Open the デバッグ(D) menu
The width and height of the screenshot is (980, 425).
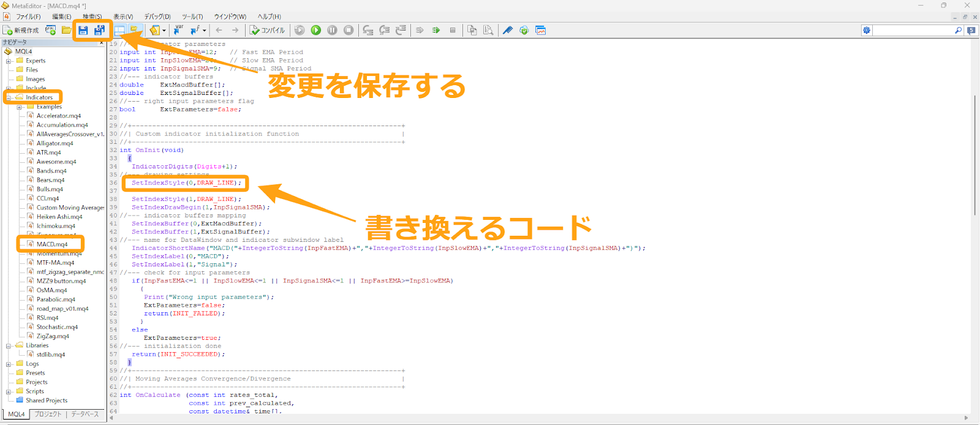pos(157,17)
